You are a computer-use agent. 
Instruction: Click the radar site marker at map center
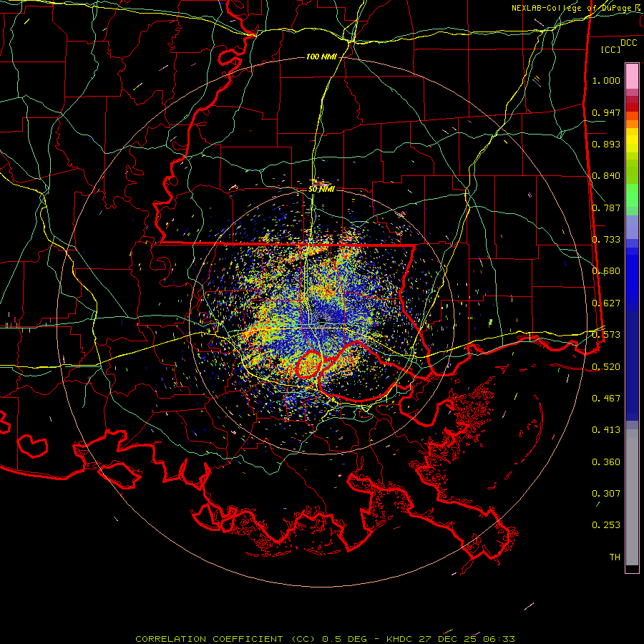pos(323,321)
